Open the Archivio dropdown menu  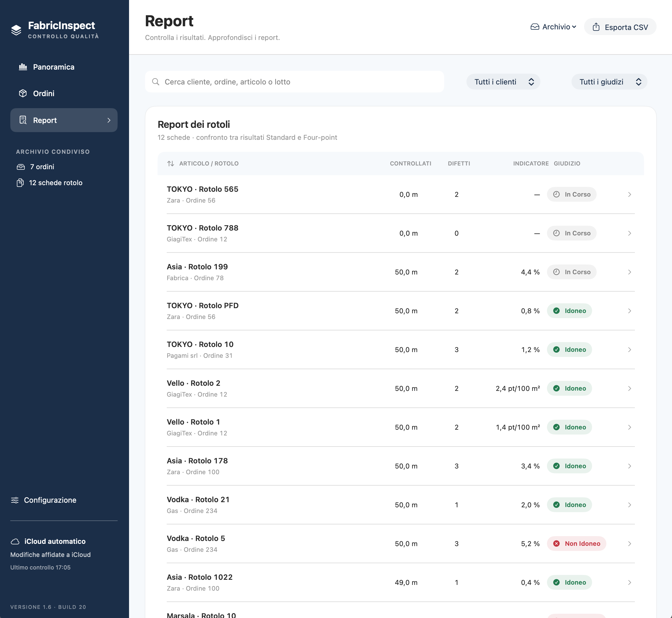tap(554, 27)
